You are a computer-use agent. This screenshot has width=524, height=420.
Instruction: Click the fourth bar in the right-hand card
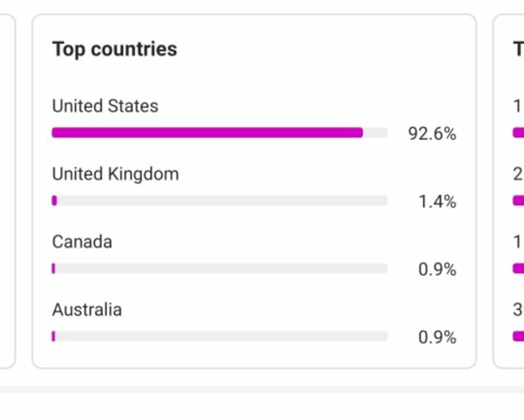[518, 336]
